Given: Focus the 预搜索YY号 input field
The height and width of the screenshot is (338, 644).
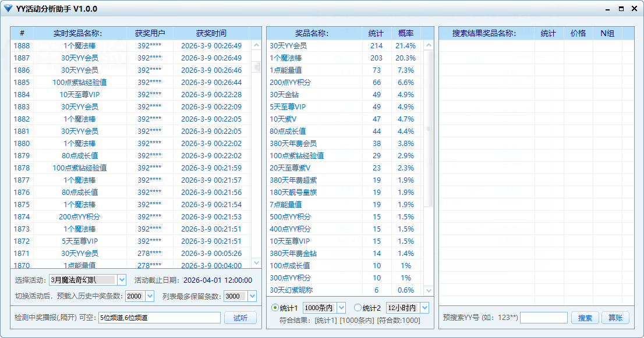Looking at the screenshot, I should click(544, 318).
